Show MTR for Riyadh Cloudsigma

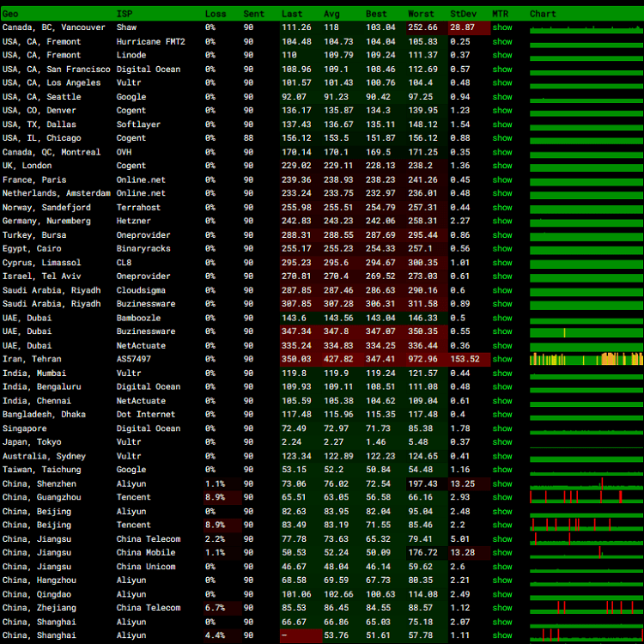[502, 290]
